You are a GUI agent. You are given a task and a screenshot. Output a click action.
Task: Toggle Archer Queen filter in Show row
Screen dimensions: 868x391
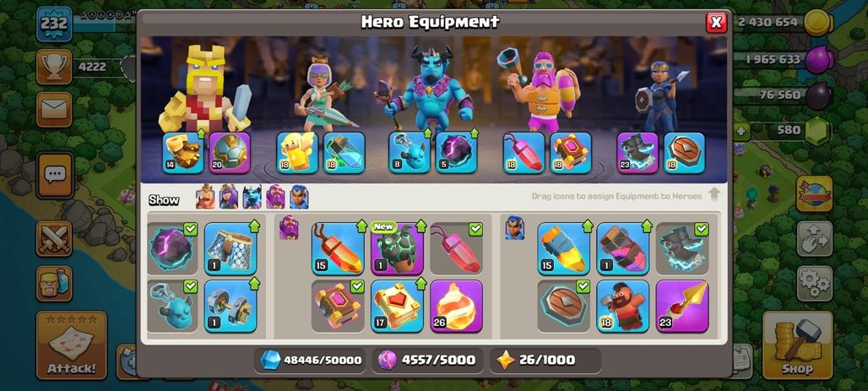pyautogui.click(x=229, y=197)
